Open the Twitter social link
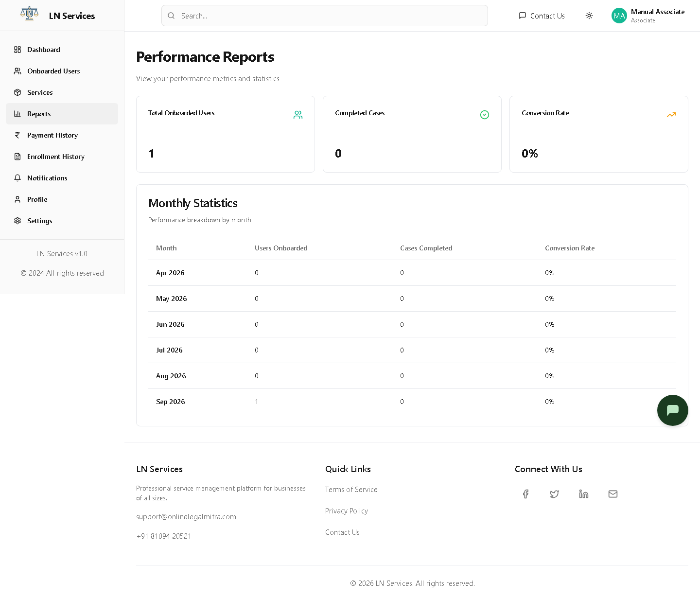The width and height of the screenshot is (700, 616). click(x=555, y=494)
